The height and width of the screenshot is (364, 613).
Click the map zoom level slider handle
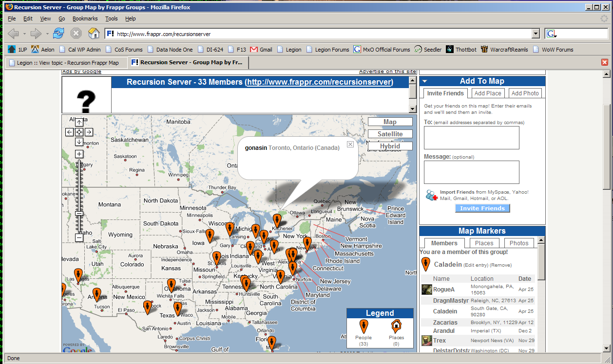[79, 214]
